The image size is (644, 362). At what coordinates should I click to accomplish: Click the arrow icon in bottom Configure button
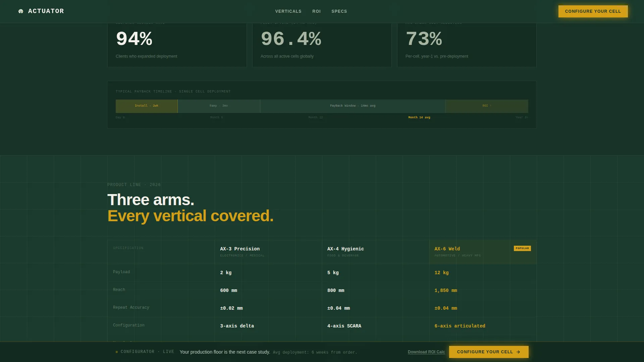518,352
